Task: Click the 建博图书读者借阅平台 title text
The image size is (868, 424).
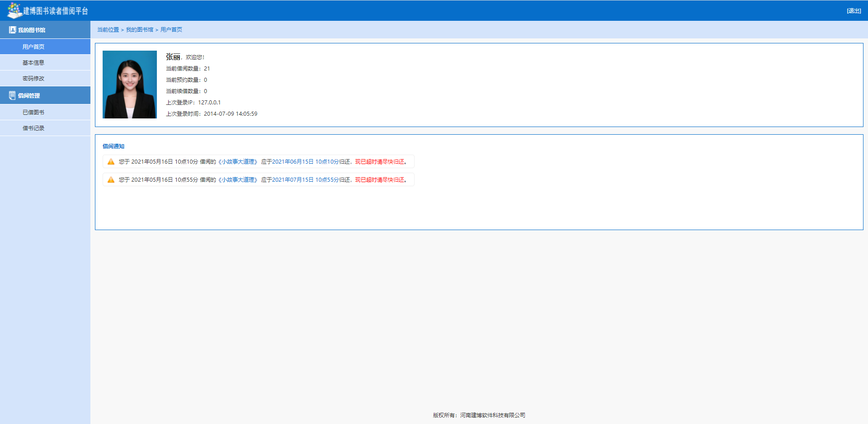Action: [56, 11]
